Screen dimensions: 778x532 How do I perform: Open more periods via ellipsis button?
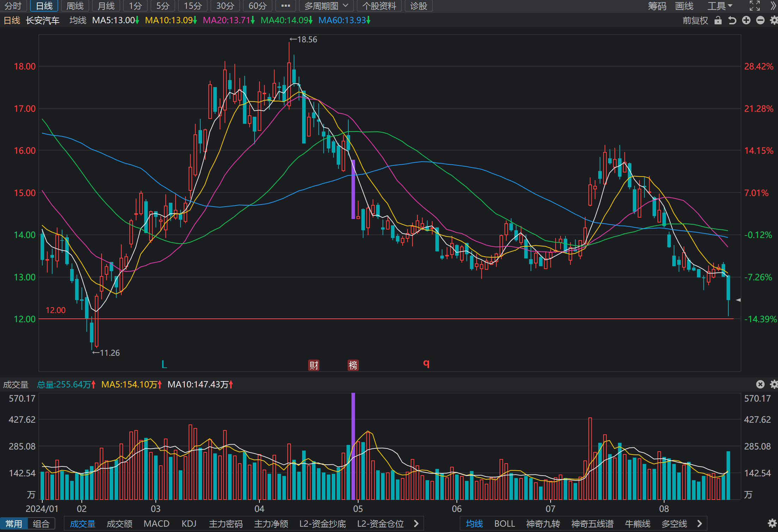pos(286,6)
